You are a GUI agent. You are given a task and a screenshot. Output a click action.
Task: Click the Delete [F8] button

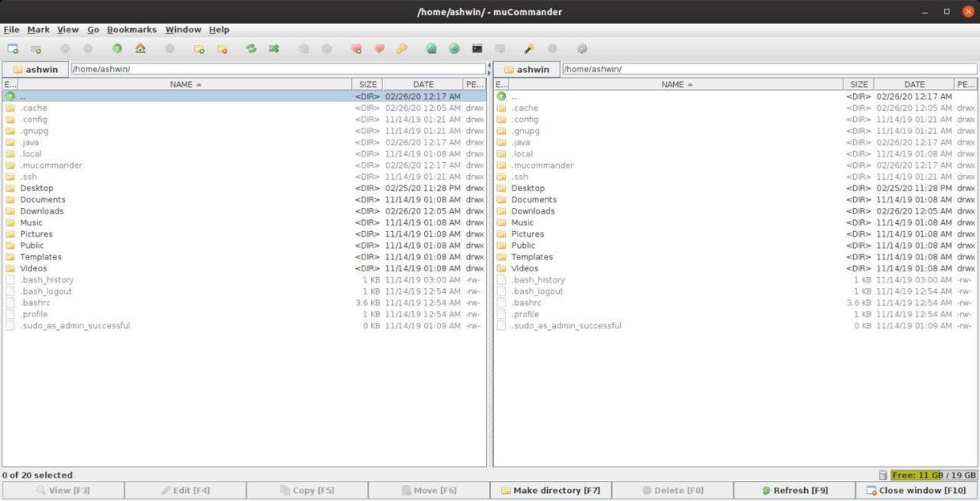tap(673, 491)
